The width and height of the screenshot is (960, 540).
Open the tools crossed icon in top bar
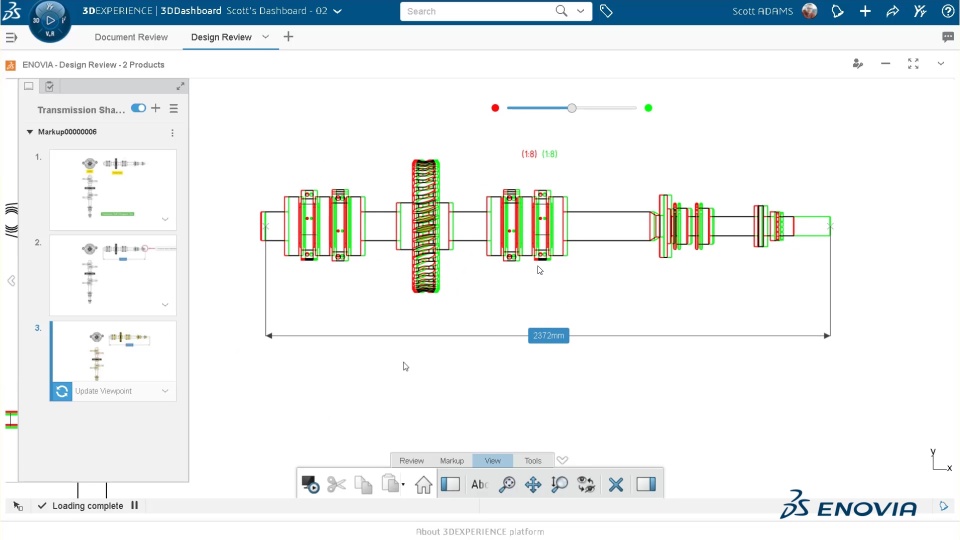tap(920, 11)
